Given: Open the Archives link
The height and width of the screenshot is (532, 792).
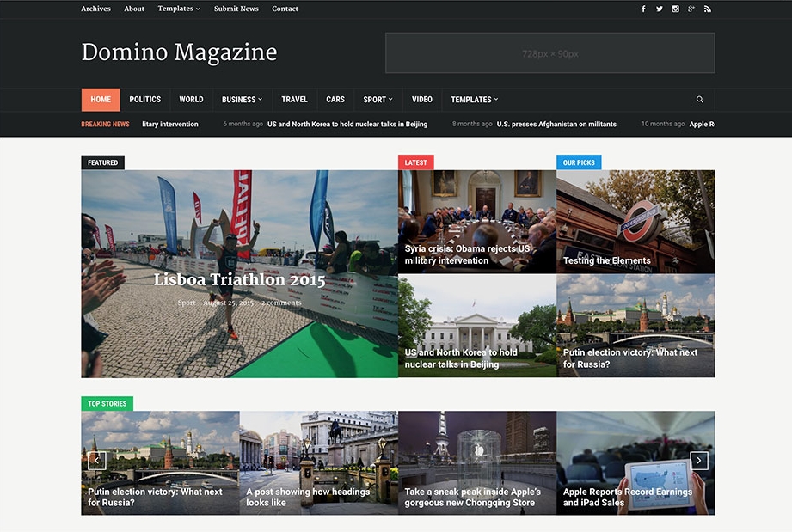Looking at the screenshot, I should point(95,9).
